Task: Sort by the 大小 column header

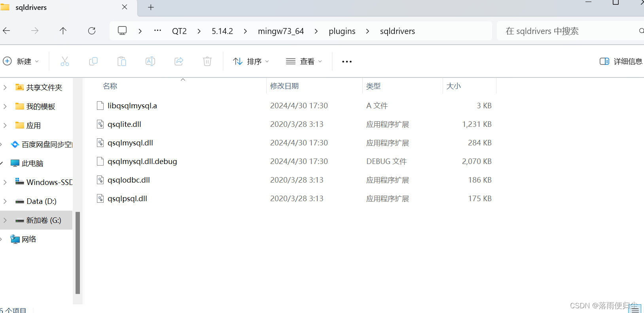Action: tap(454, 86)
